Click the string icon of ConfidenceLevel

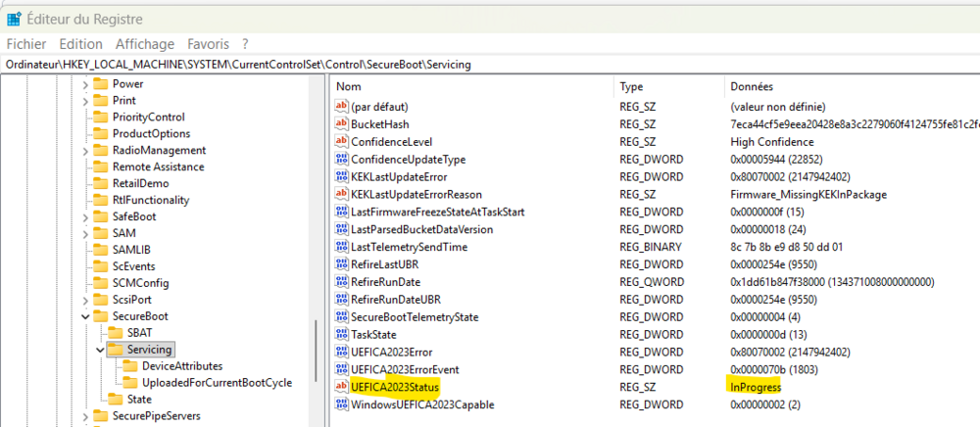pyautogui.click(x=341, y=142)
